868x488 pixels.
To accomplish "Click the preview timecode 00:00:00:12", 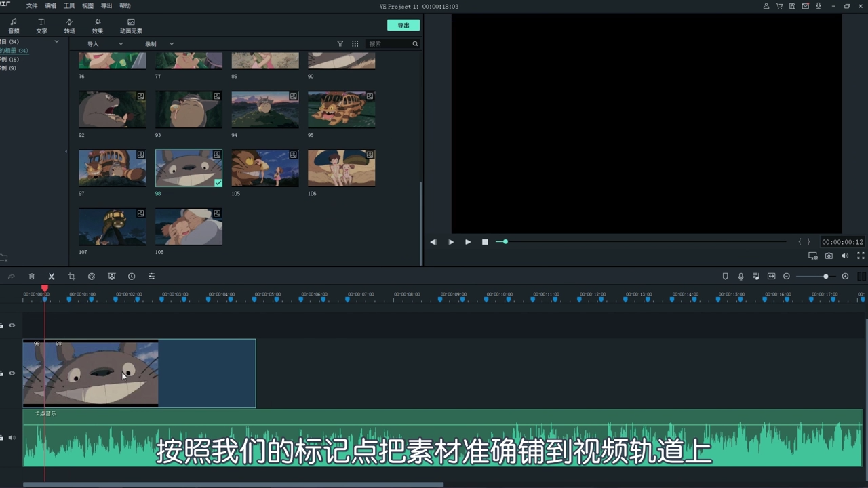I will click(842, 242).
